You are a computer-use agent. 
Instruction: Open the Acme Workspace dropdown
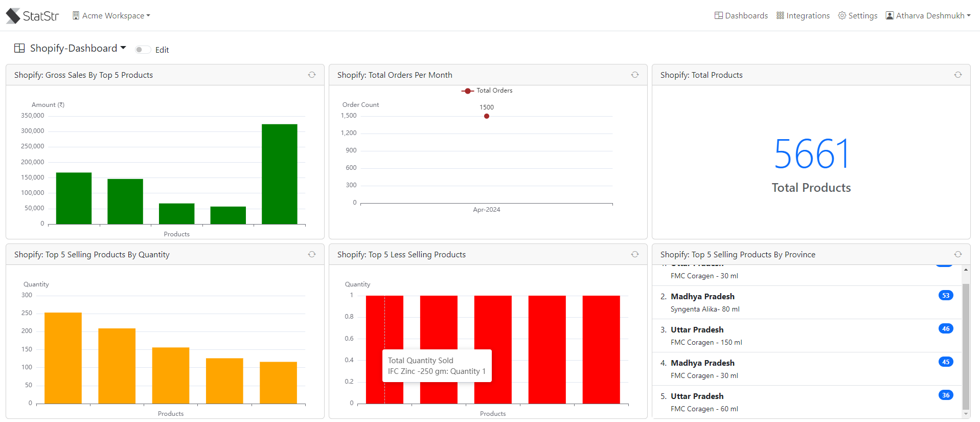click(111, 16)
